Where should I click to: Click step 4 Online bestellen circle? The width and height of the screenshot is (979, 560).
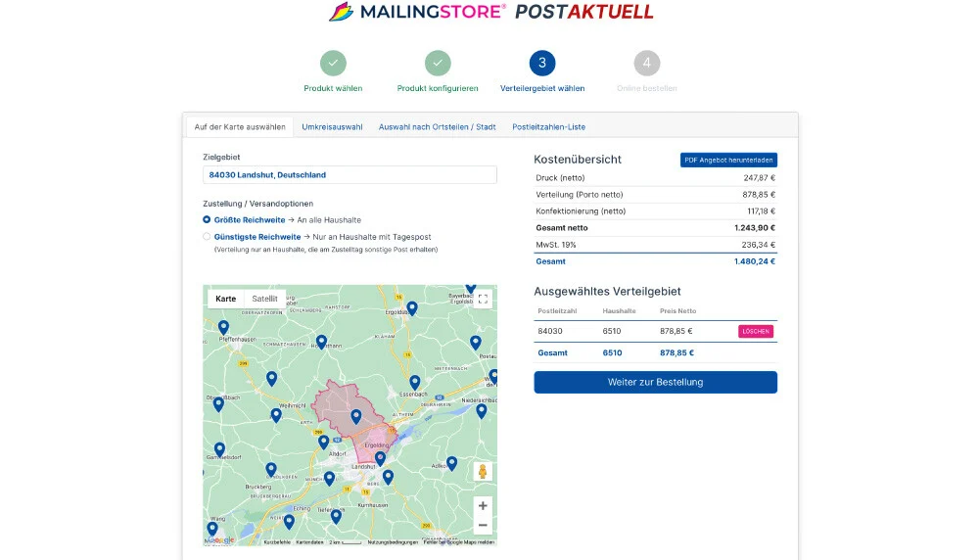tap(647, 63)
